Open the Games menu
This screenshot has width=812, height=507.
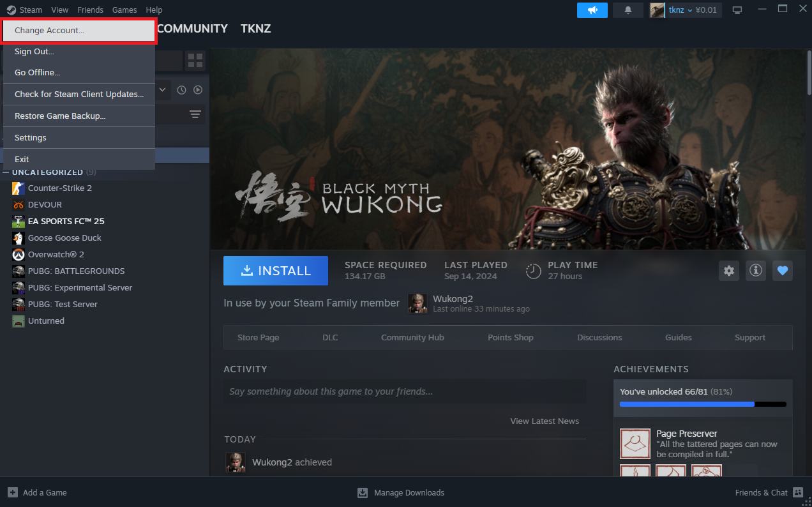click(124, 10)
